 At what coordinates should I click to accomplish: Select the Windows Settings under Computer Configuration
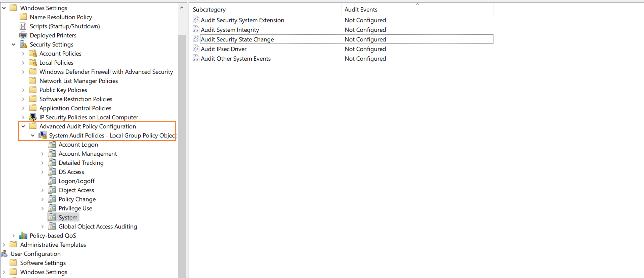pyautogui.click(x=44, y=8)
